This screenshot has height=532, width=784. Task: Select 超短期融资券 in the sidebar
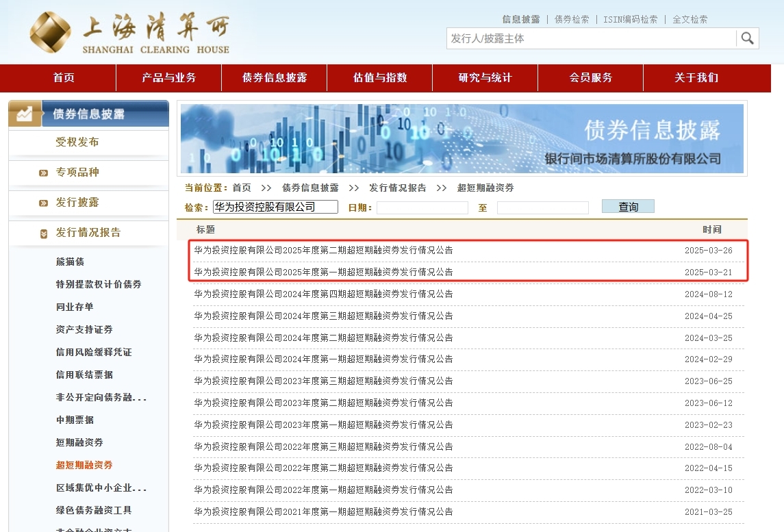pos(84,465)
